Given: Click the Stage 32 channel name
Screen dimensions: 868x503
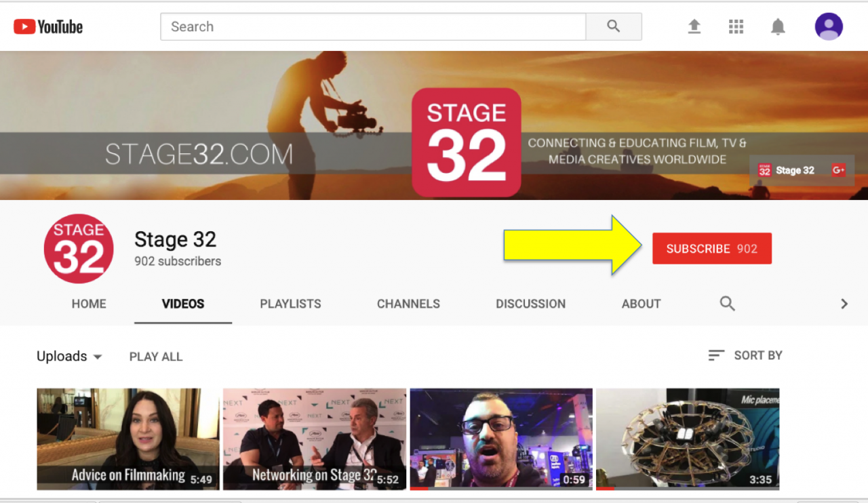Looking at the screenshot, I should tap(175, 239).
